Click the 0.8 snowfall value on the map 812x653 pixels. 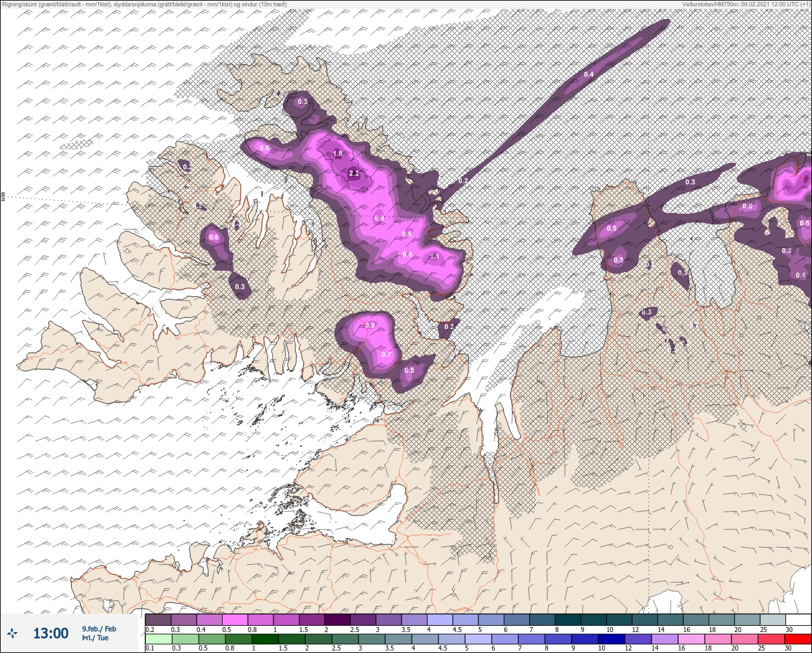[x=407, y=254]
